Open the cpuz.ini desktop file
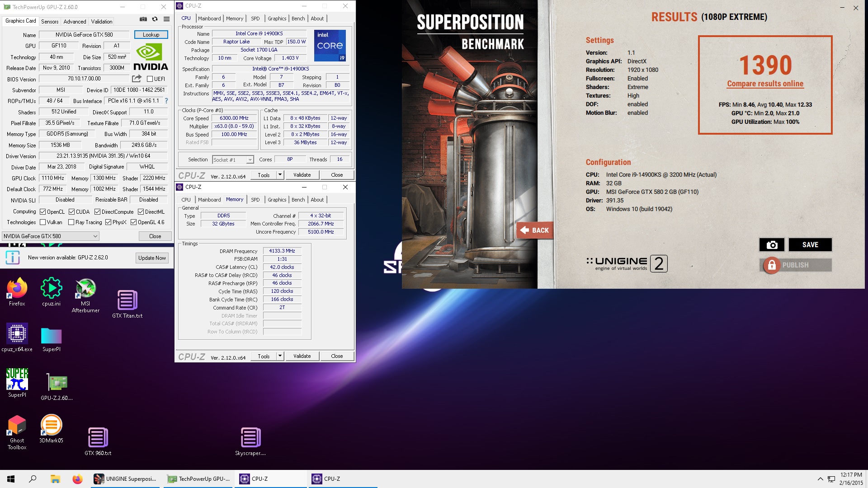The height and width of the screenshot is (488, 868). pos(51,292)
